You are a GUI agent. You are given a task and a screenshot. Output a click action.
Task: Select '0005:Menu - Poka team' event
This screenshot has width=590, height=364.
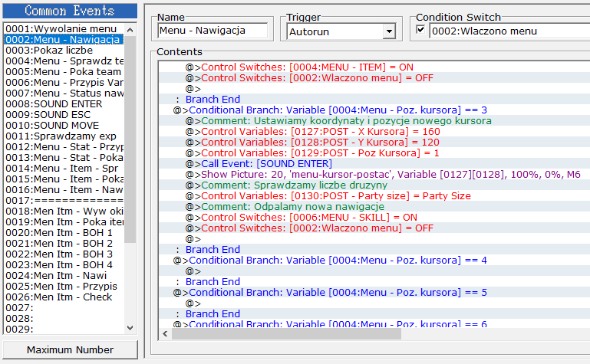pyautogui.click(x=63, y=71)
